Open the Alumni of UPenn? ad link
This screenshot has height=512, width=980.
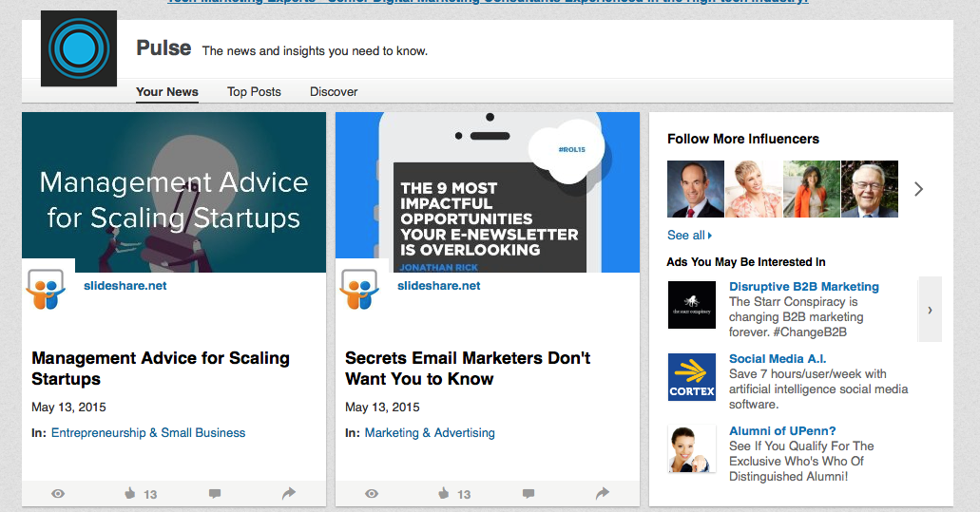(x=782, y=431)
